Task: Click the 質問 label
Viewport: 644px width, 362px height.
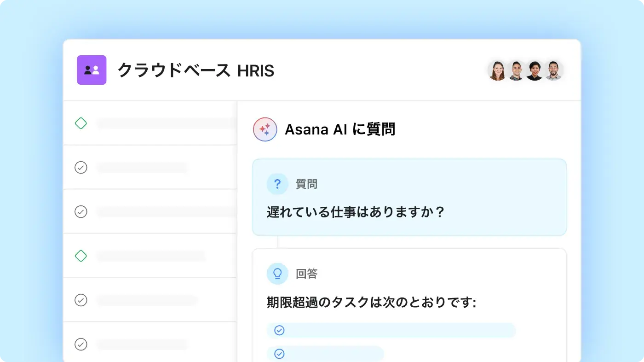Action: (x=306, y=184)
